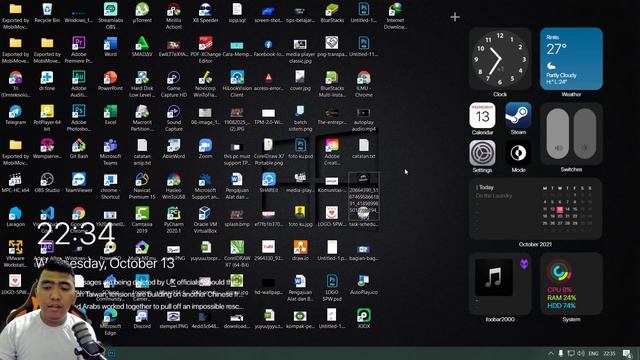Image resolution: width=640 pixels, height=360 pixels.
Task: Open the SHAREit shortcut
Action: [269, 182]
